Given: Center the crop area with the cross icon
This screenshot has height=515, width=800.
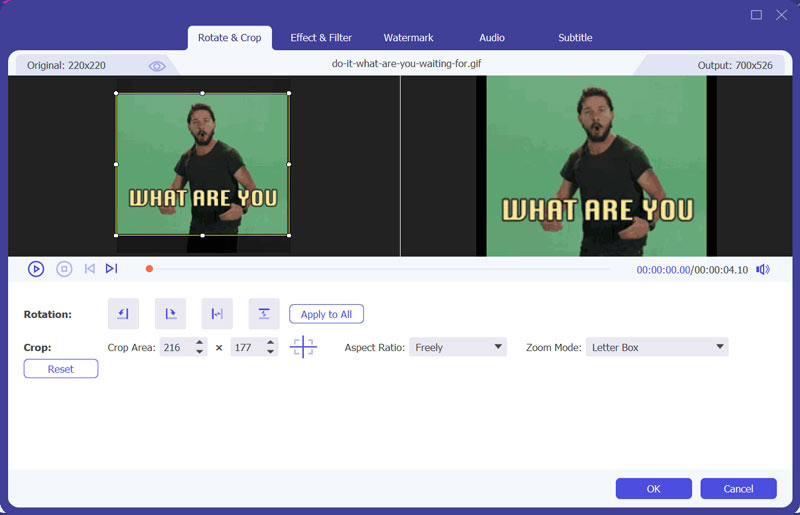Looking at the screenshot, I should pyautogui.click(x=303, y=347).
